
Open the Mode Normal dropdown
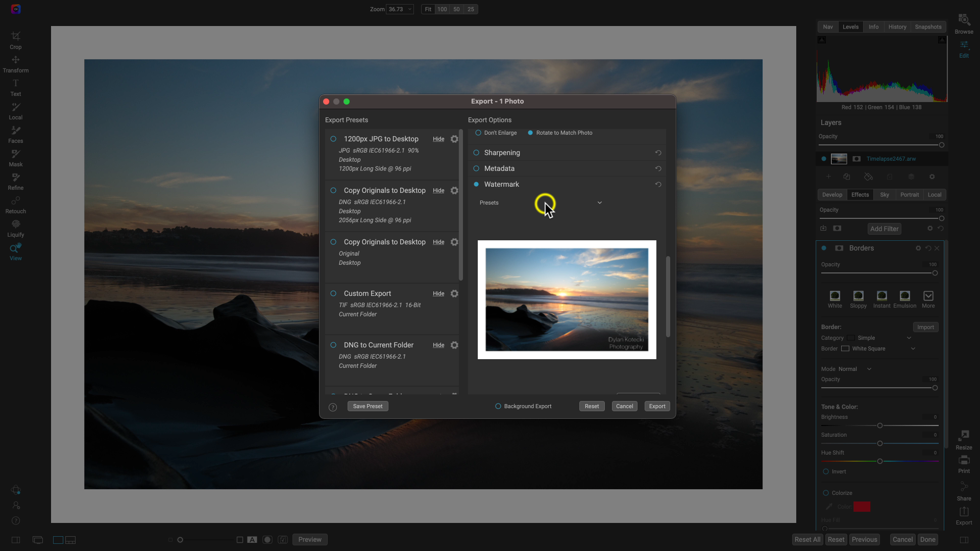[x=854, y=369]
